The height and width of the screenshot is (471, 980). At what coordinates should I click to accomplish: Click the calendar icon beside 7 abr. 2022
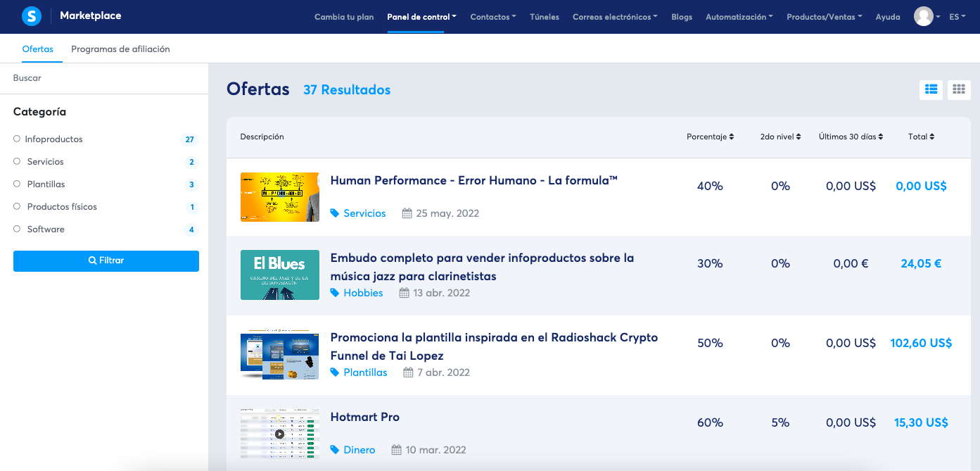click(x=409, y=372)
